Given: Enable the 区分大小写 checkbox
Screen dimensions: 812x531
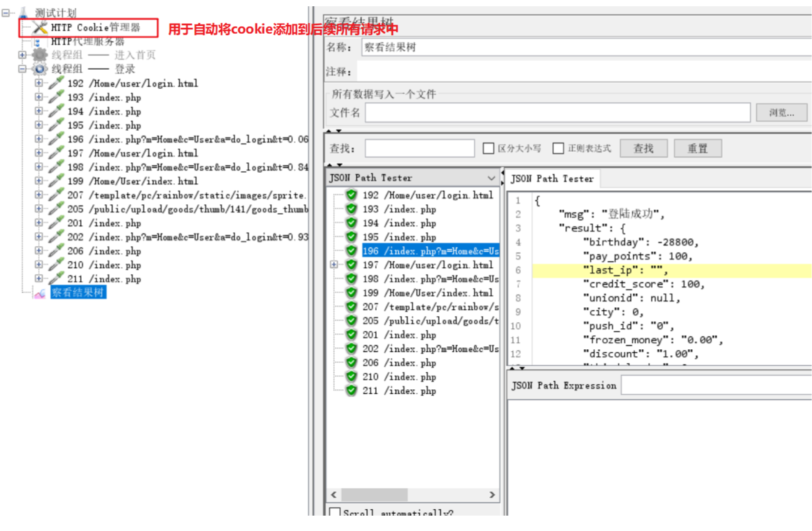Looking at the screenshot, I should click(488, 148).
